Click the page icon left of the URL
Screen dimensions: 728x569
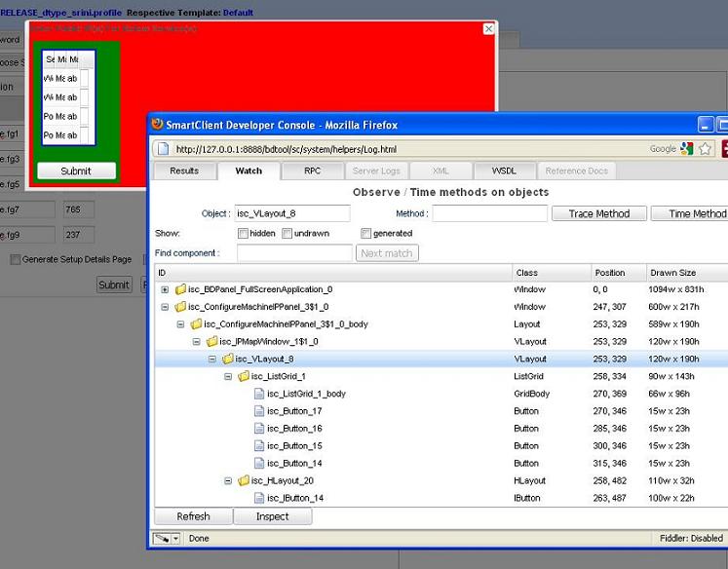coord(164,149)
